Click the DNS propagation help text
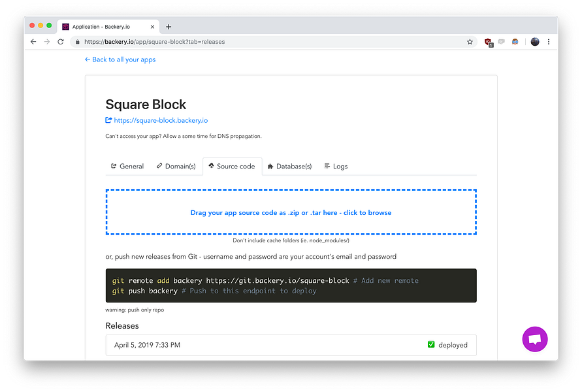The width and height of the screenshot is (582, 392). click(x=184, y=137)
